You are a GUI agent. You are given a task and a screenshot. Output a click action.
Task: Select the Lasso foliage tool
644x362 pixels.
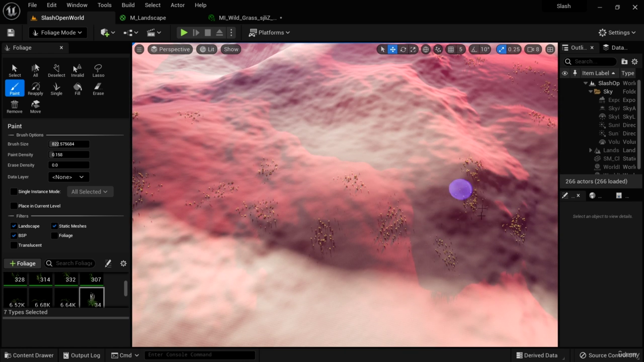click(98, 70)
